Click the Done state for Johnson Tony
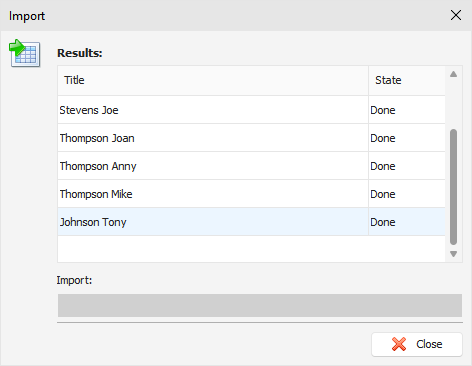 (383, 222)
